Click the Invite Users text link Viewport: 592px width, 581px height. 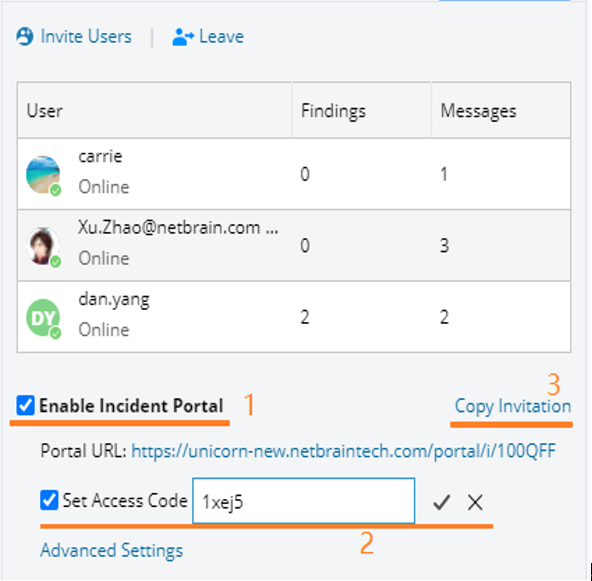click(x=86, y=37)
